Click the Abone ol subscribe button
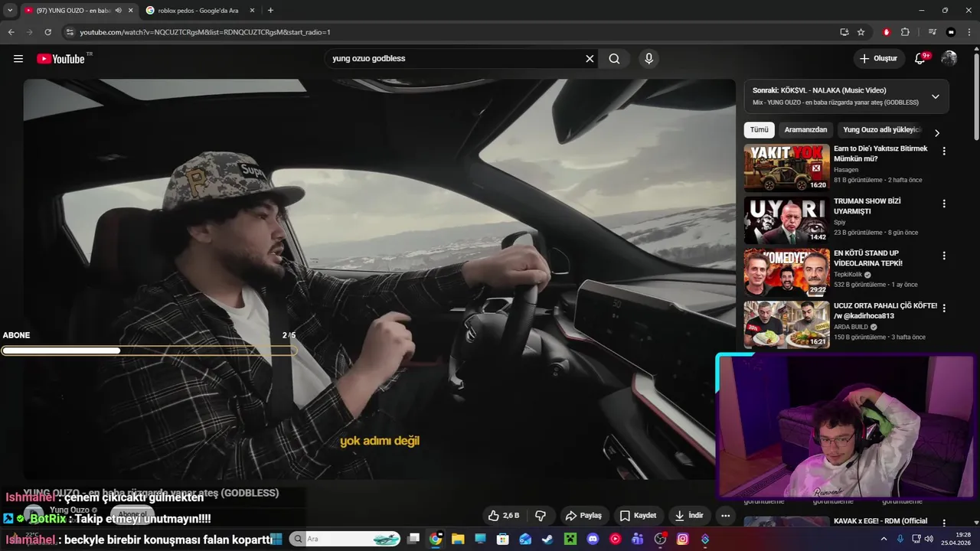Screen dimensions: 980x551 [132, 514]
